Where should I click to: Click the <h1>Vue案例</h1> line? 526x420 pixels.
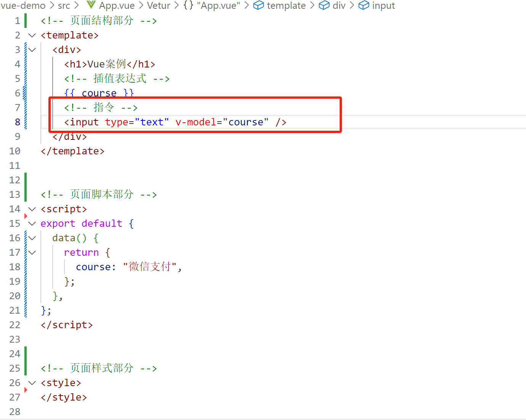110,64
